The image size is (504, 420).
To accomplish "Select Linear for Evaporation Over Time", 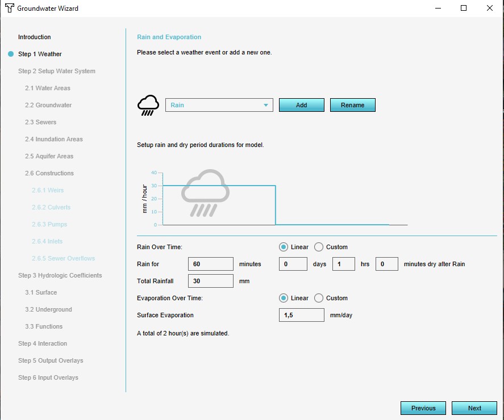I will (284, 298).
